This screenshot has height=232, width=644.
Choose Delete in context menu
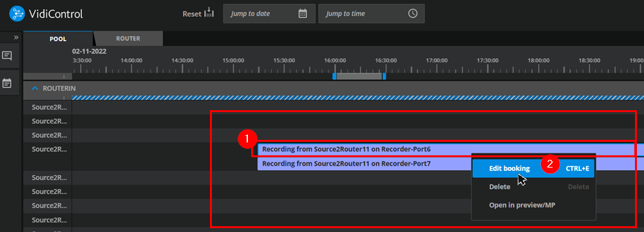(533, 187)
